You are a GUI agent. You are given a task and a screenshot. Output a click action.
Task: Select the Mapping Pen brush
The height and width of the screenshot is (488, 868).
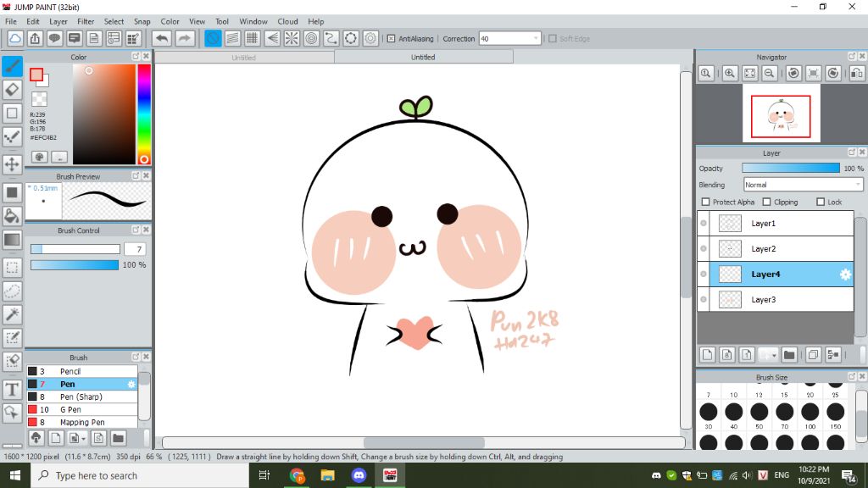(82, 422)
